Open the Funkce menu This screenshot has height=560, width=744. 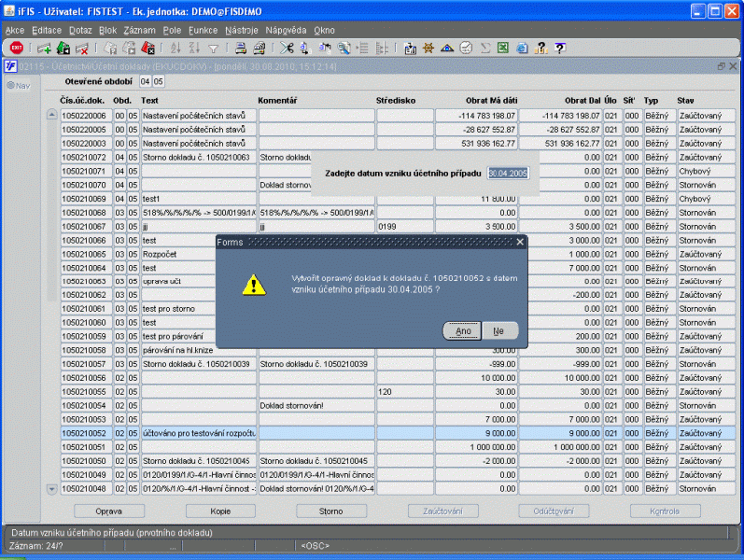pyautogui.click(x=204, y=31)
